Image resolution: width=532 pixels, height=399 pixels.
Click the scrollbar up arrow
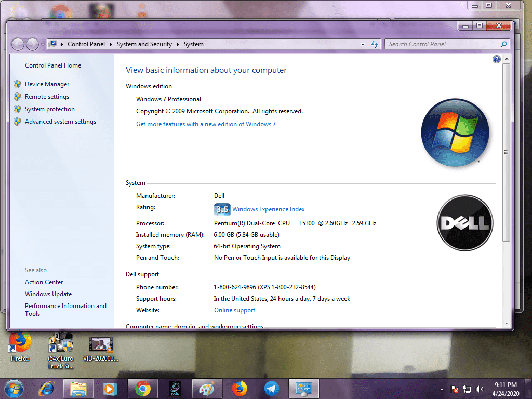point(507,59)
